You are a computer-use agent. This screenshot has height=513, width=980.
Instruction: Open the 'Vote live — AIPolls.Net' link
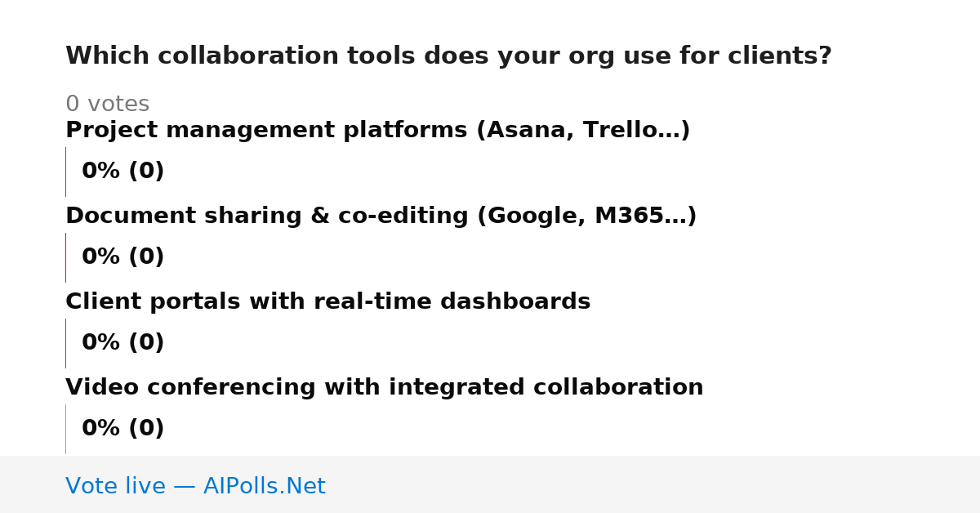coord(195,487)
